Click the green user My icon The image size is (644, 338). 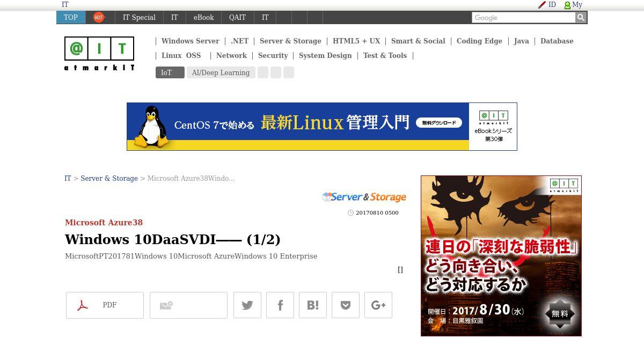(567, 5)
